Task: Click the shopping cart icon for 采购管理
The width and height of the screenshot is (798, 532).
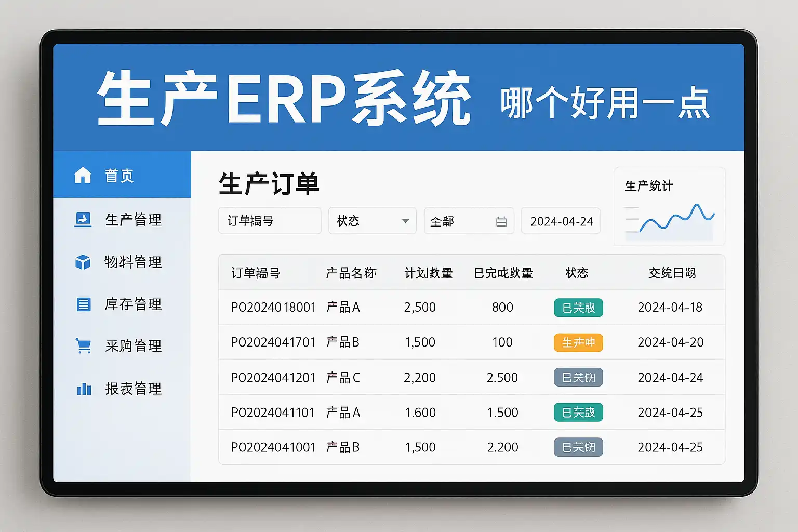Action: 83,346
